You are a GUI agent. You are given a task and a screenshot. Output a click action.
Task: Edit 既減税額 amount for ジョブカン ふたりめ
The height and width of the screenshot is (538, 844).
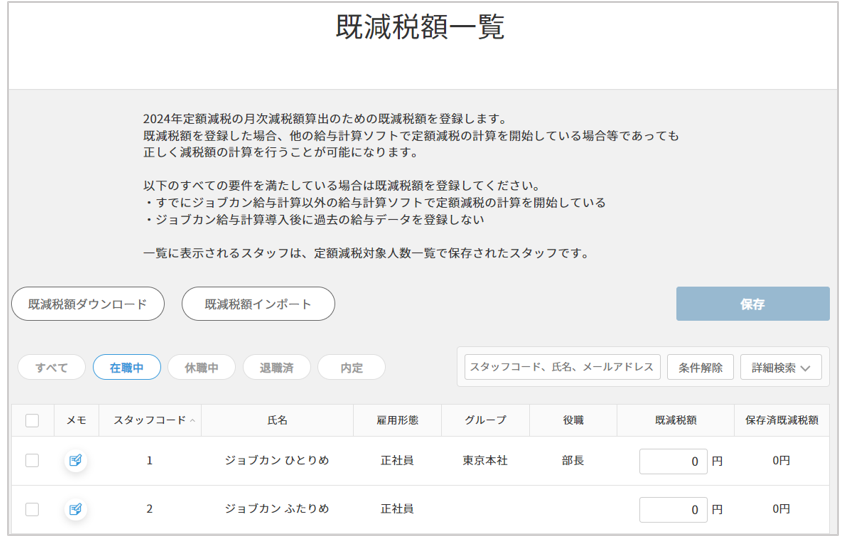point(673,510)
